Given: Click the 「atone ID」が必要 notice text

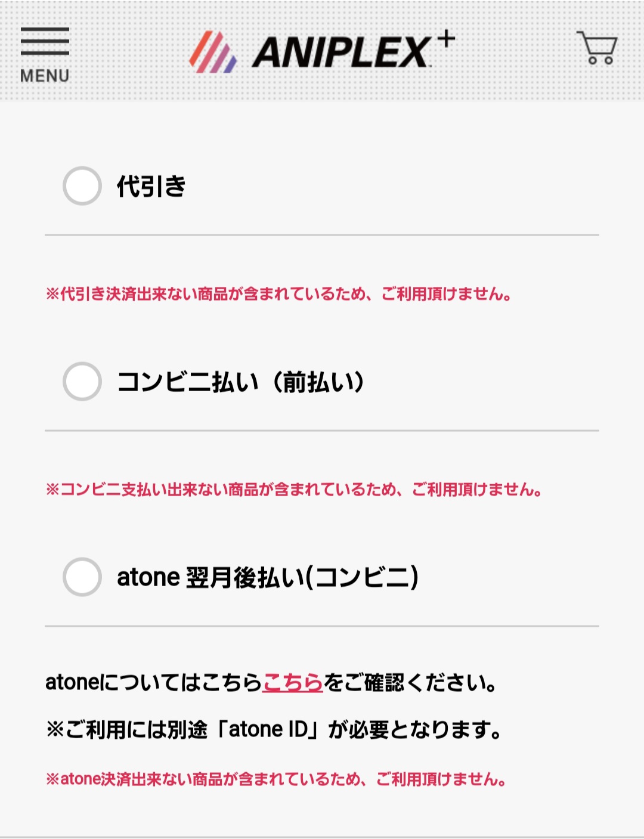Looking at the screenshot, I should click(274, 729).
